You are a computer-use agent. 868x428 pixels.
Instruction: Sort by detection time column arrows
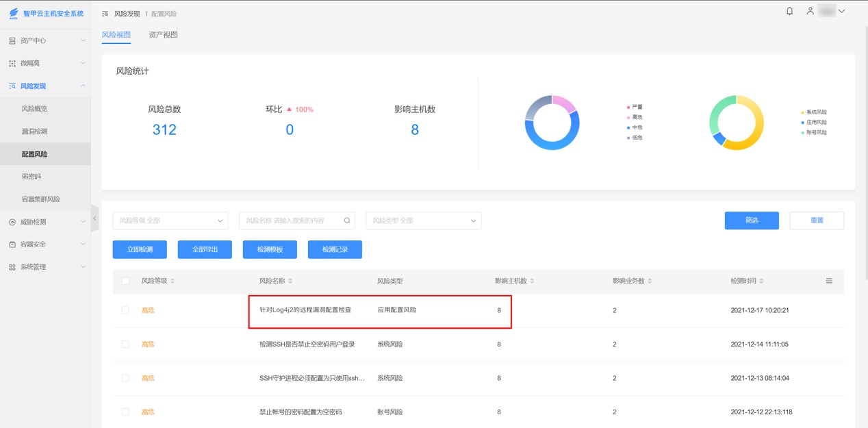pyautogui.click(x=761, y=281)
